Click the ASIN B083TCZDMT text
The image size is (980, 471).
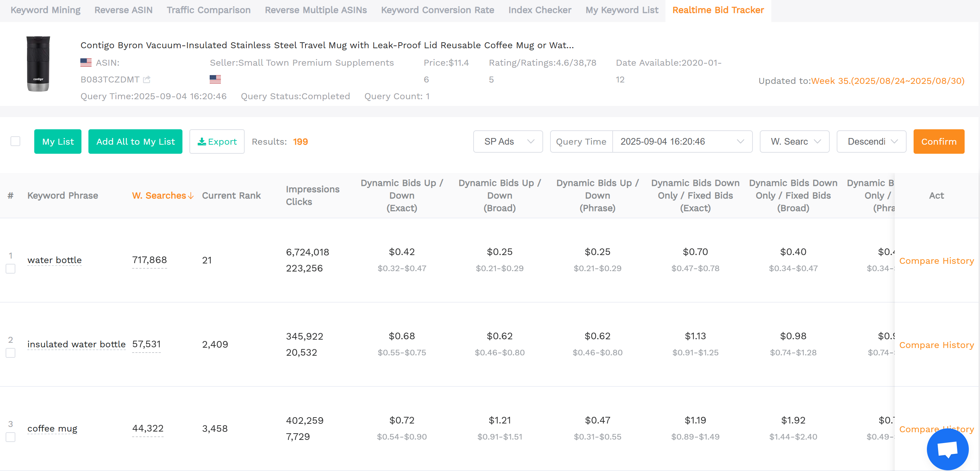click(110, 80)
